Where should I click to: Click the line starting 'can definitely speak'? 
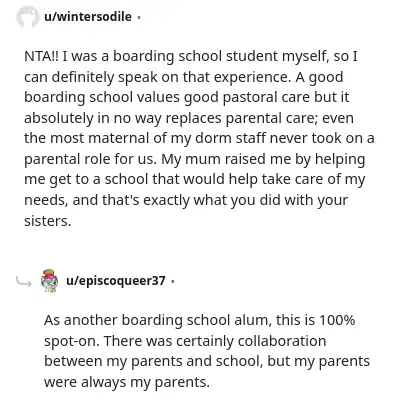(184, 77)
